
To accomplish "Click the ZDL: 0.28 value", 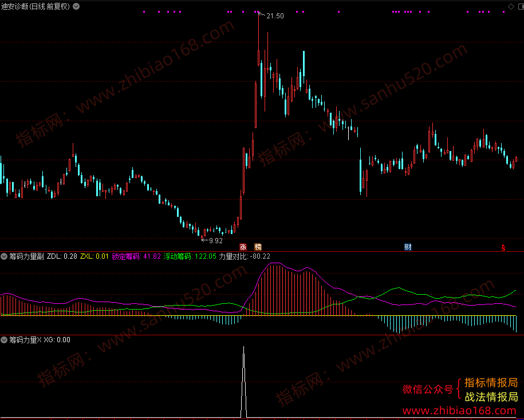I will pos(62,256).
